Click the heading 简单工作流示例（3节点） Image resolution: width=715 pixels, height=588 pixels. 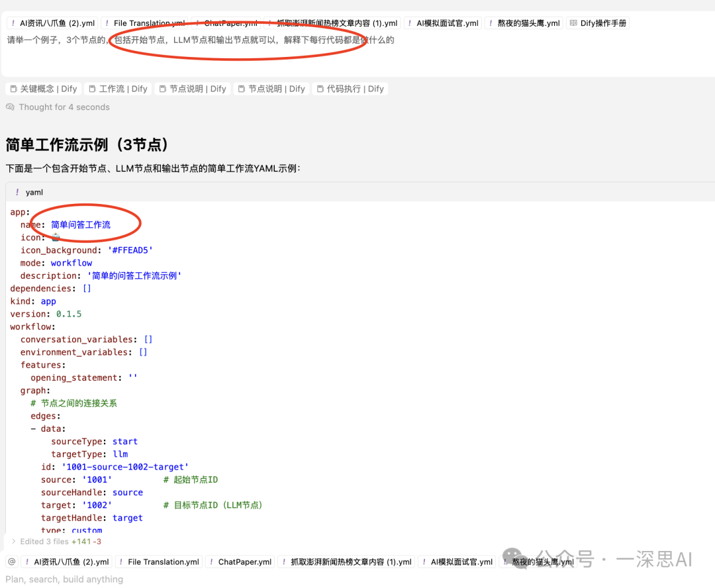click(x=87, y=145)
